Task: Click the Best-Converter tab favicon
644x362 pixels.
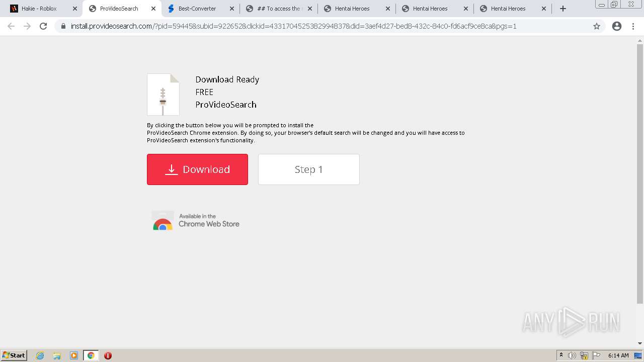Action: point(171,9)
